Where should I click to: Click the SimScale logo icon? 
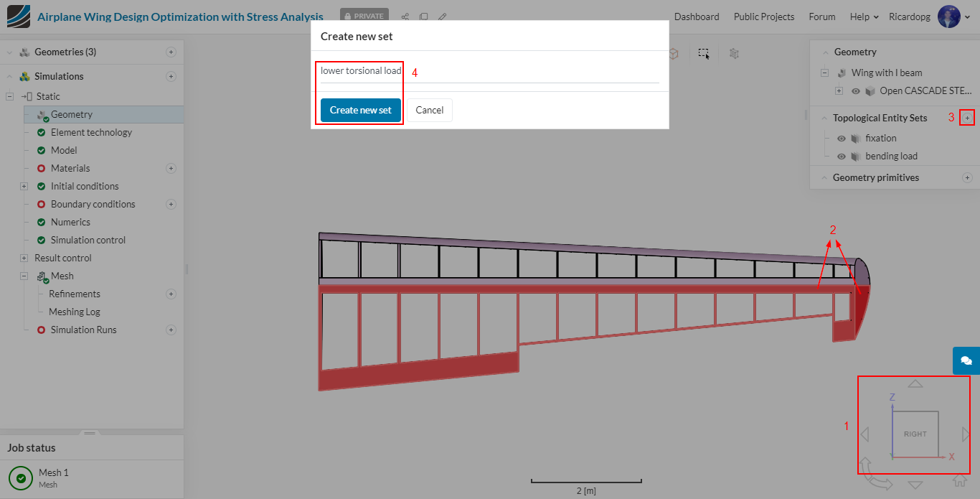[x=18, y=17]
